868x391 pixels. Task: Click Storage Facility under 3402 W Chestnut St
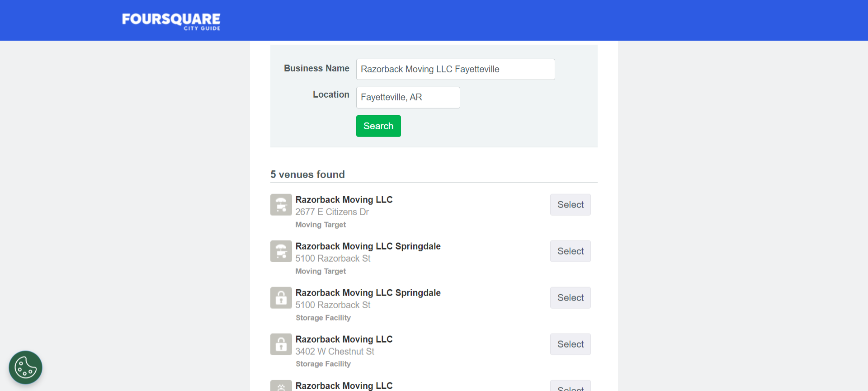tap(323, 364)
